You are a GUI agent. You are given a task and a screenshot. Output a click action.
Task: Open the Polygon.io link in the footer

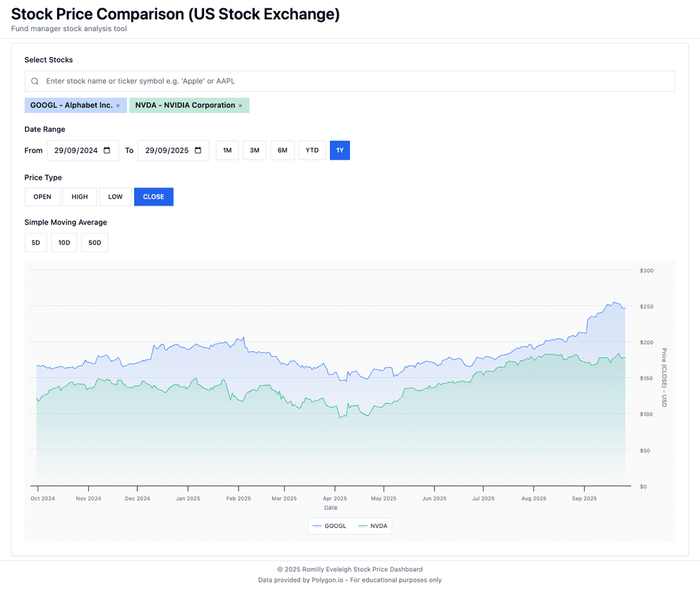(x=327, y=580)
